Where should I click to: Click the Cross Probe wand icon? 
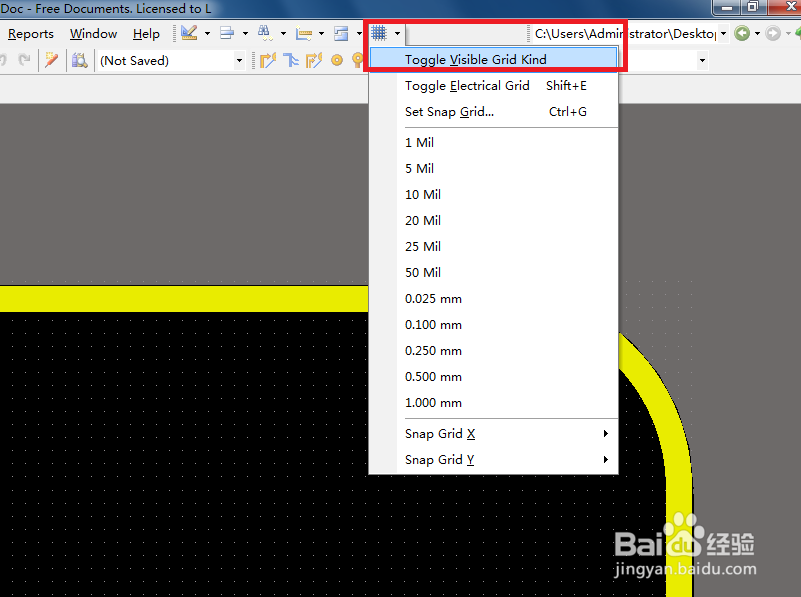pos(51,60)
